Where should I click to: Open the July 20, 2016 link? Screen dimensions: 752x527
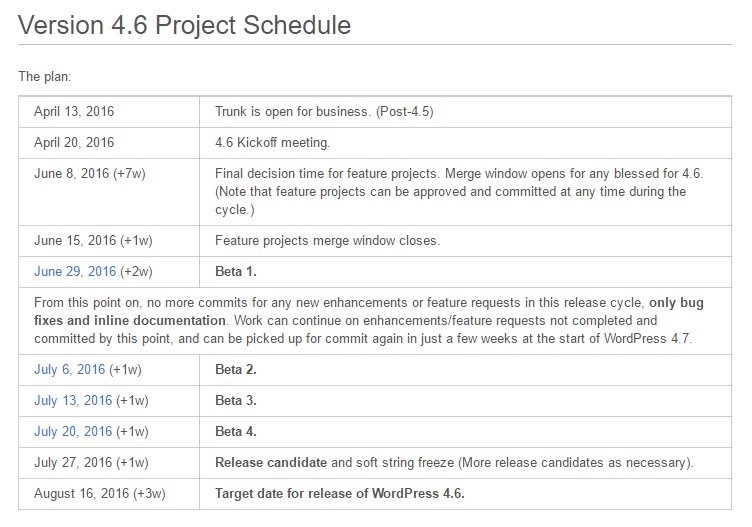click(x=73, y=431)
